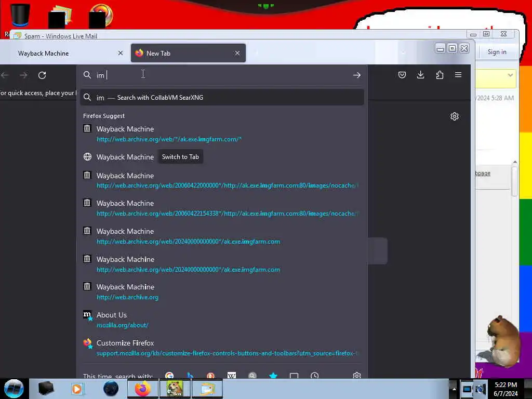
Task: Search this time with DuckDuckGo icon
Action: (211, 375)
